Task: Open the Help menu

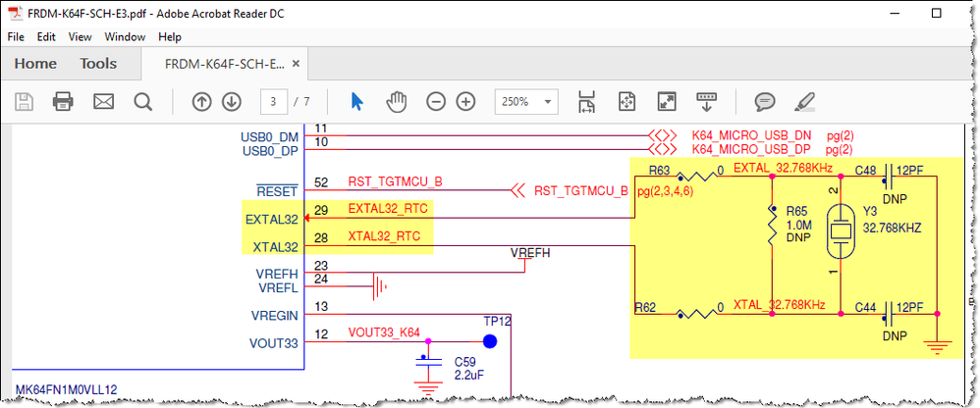Action: [169, 37]
